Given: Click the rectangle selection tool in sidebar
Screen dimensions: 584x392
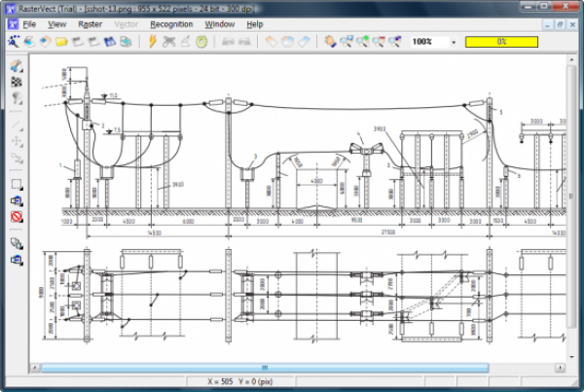Looking at the screenshot, I should pos(17,184).
